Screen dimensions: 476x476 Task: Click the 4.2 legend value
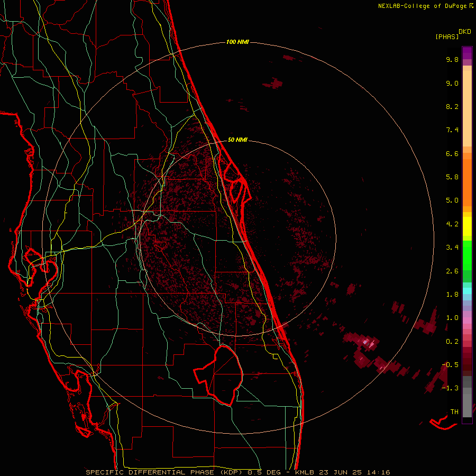452,224
